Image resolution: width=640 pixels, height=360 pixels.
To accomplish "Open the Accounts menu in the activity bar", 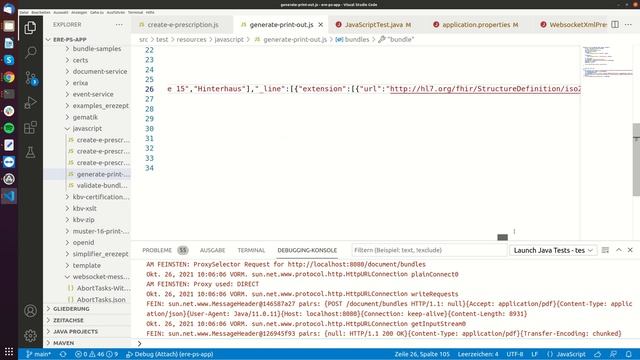I will tap(30, 311).
